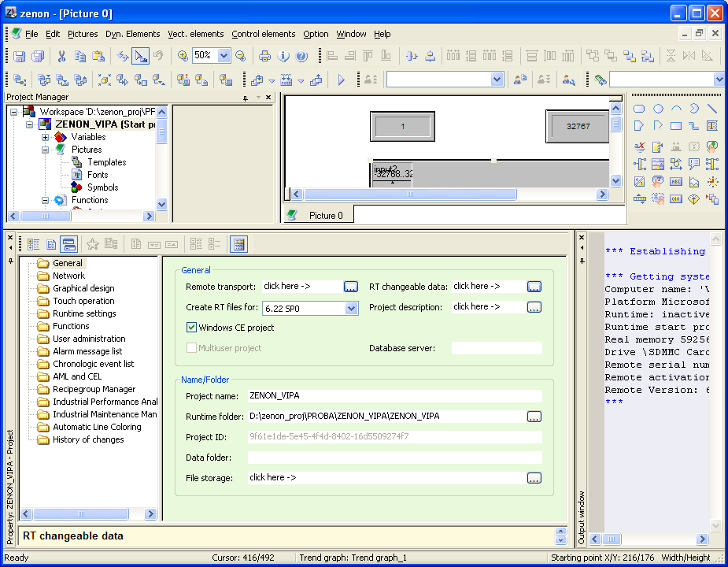This screenshot has width=728, height=567.
Task: Click the Paste clipboard icon
Action: pos(98,56)
